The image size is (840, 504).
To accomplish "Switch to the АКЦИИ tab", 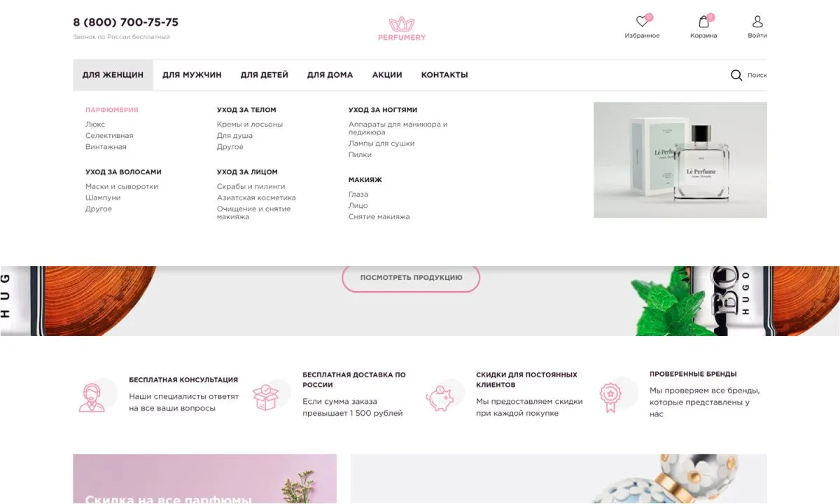I will (386, 74).
